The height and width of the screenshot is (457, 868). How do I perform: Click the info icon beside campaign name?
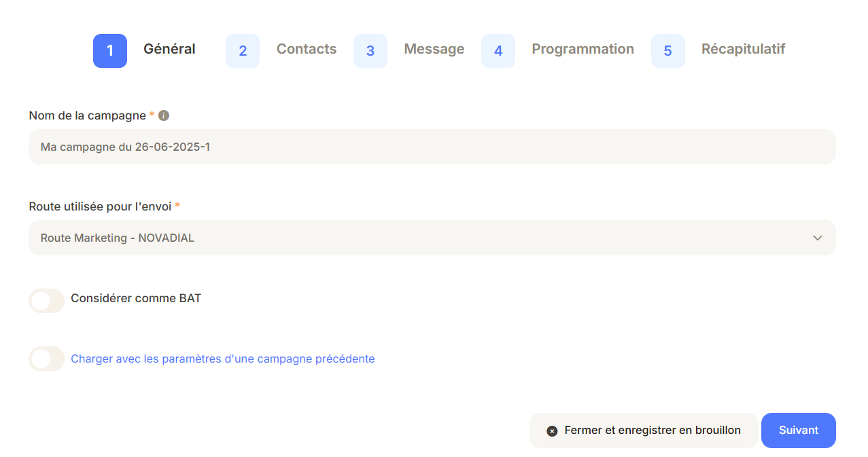[163, 115]
